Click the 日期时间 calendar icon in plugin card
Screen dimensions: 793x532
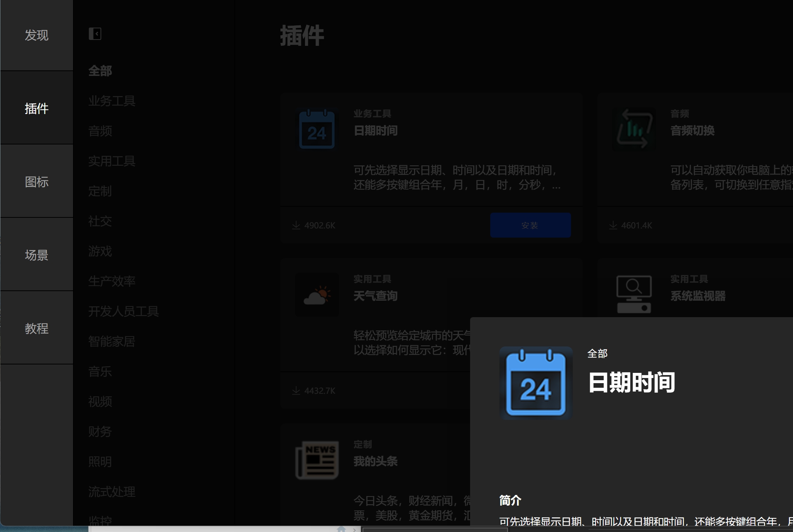tap(317, 129)
